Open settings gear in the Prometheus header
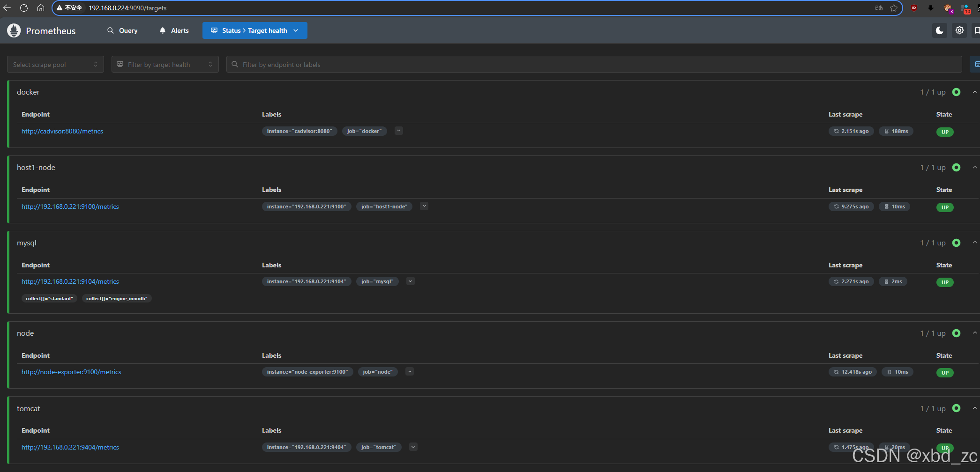Viewport: 980px width, 472px height. (959, 30)
